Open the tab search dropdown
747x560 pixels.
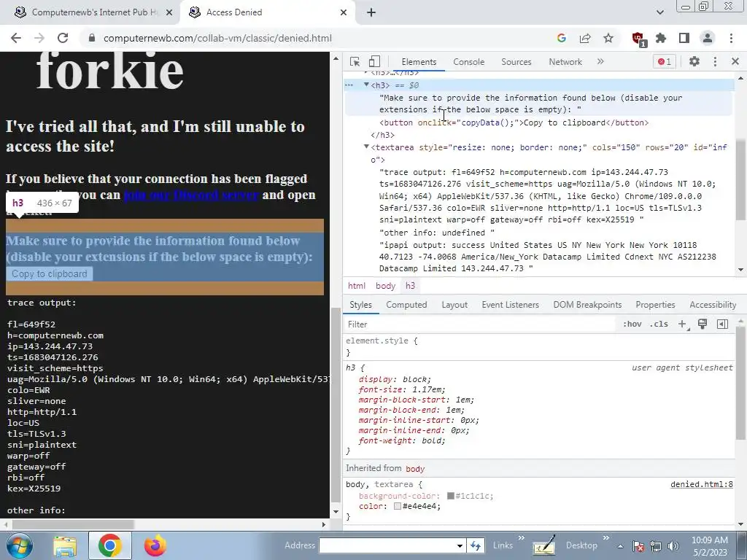coord(659,12)
